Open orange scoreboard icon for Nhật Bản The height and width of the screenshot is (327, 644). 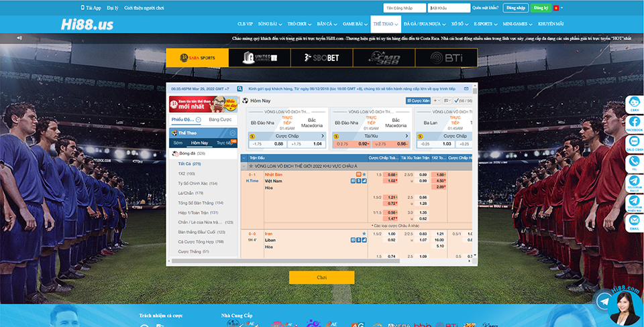coord(358,174)
